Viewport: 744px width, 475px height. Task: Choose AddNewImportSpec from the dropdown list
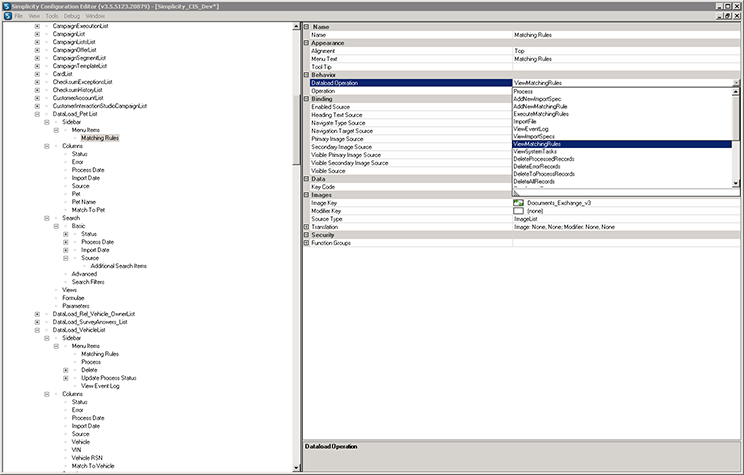[x=622, y=99]
